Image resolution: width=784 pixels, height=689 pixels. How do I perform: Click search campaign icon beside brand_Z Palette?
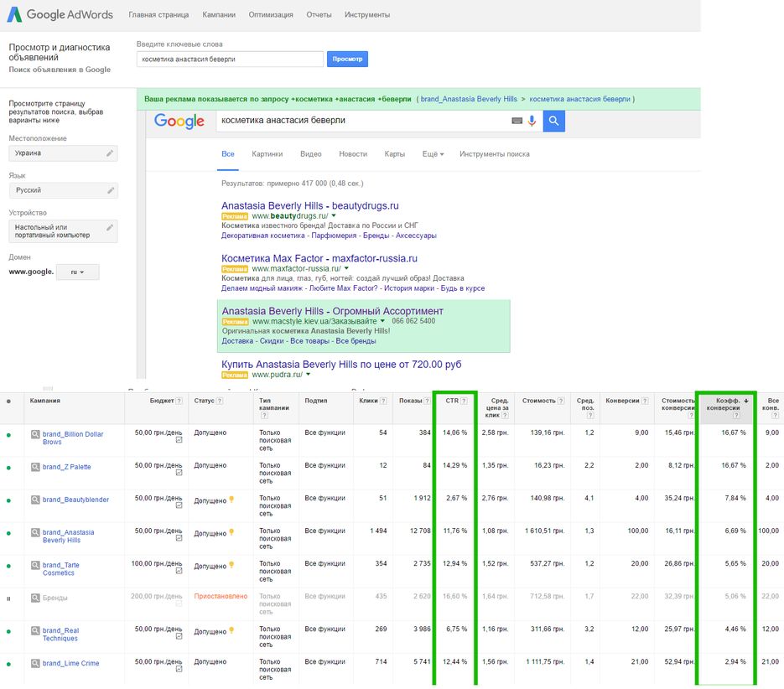click(35, 467)
